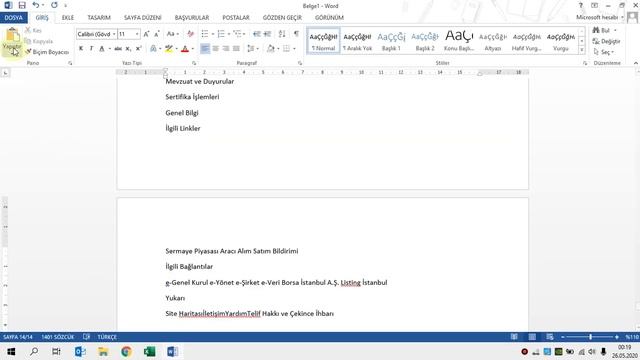Select the Biçim Boyacısı format painter

tap(47, 52)
